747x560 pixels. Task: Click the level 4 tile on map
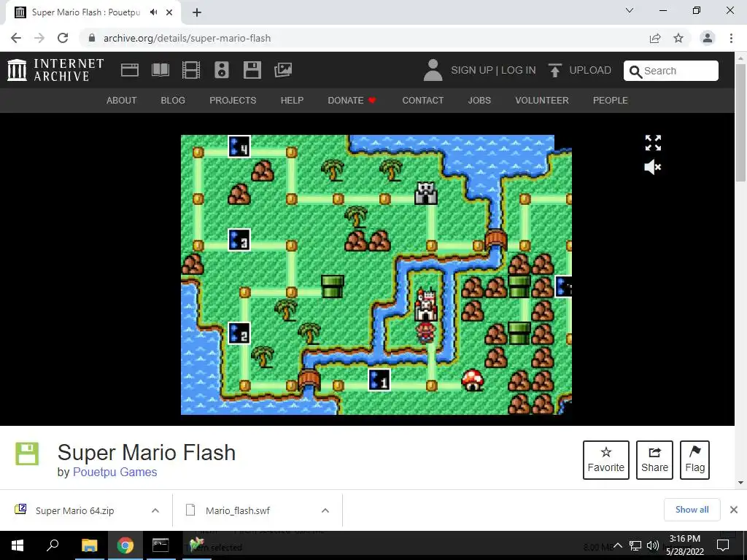pyautogui.click(x=239, y=147)
